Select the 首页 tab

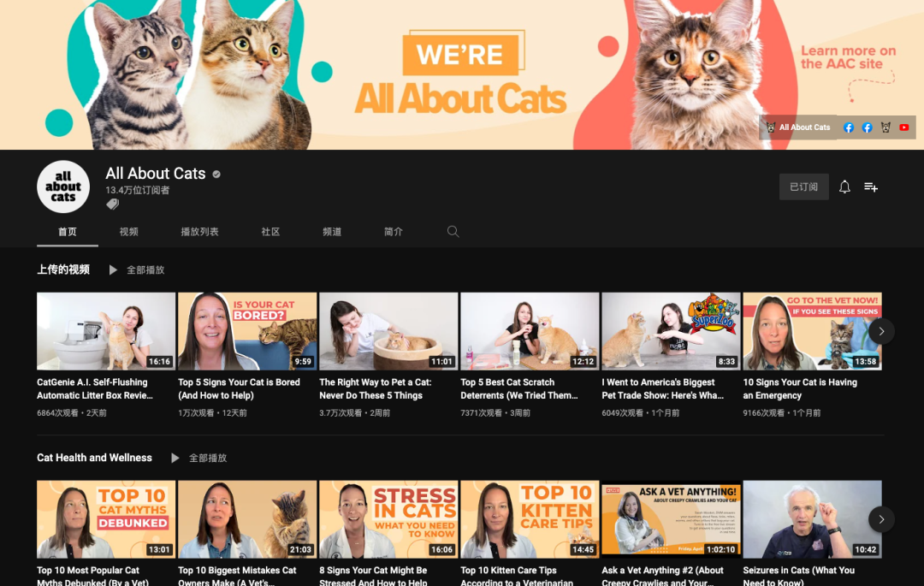coord(68,232)
